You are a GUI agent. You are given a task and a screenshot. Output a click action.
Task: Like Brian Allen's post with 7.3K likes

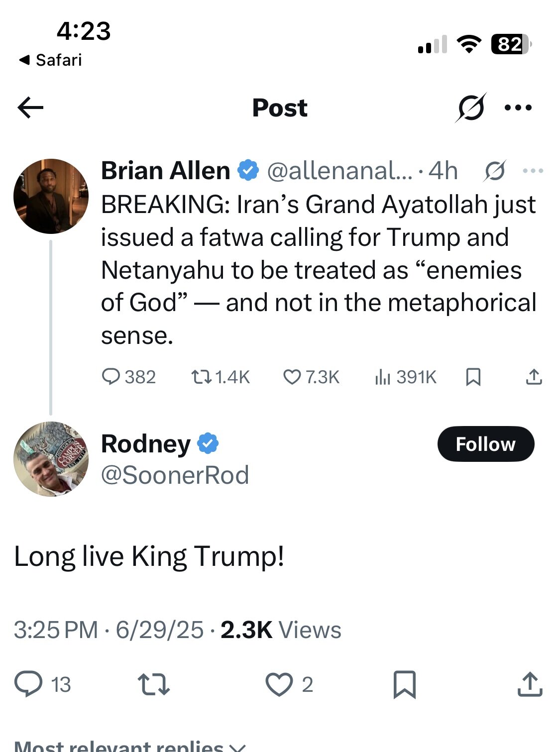[311, 377]
